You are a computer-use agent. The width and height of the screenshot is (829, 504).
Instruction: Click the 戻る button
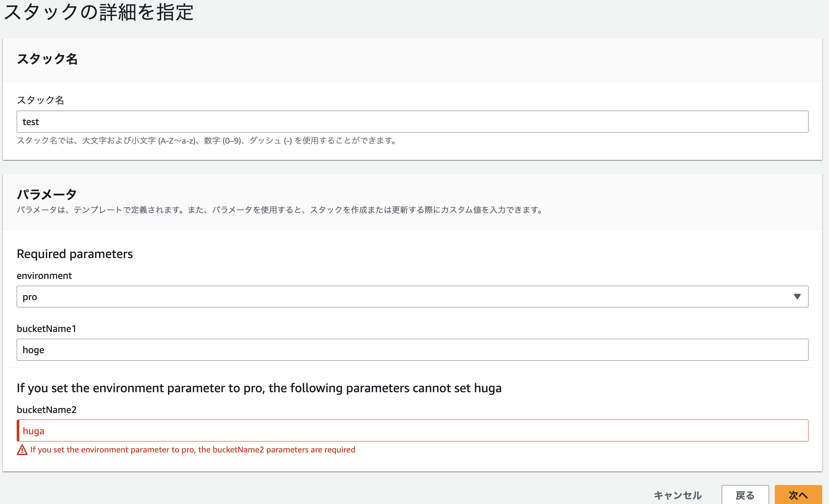click(745, 495)
